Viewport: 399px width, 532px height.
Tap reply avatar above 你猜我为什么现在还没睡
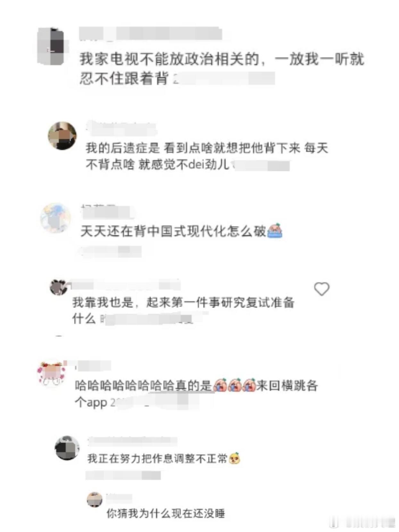pos(95,499)
